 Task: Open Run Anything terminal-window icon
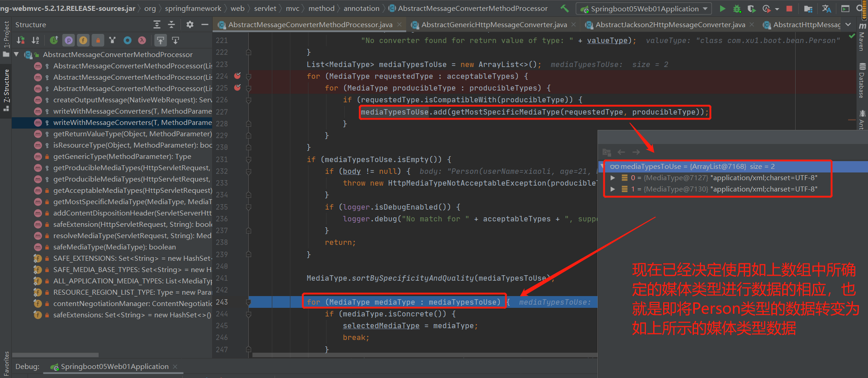pyautogui.click(x=845, y=9)
